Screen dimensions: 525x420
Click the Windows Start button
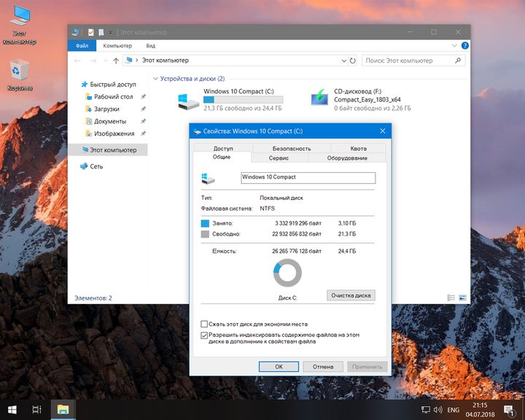pyautogui.click(x=12, y=410)
